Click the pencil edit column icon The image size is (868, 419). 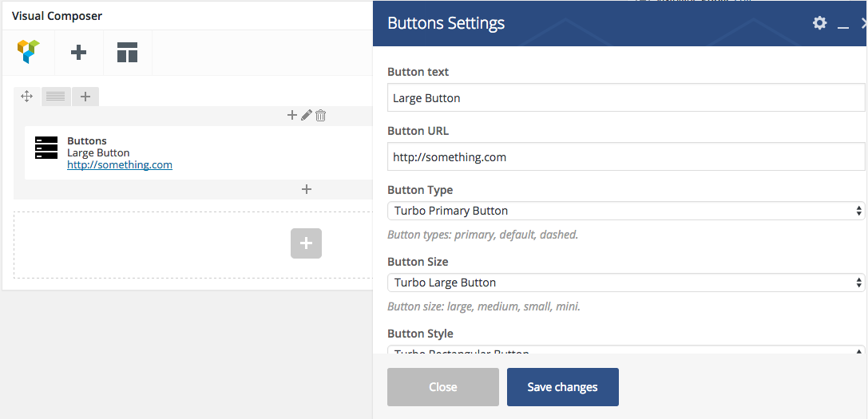306,116
